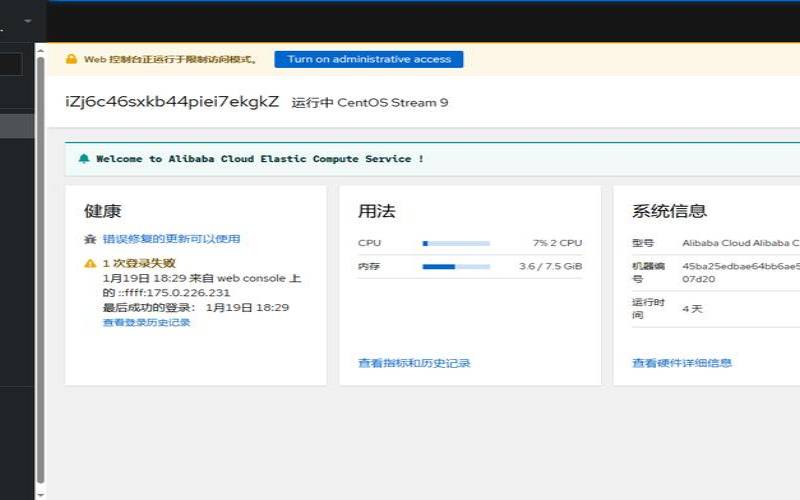Open the bug fix updates available link

tap(171, 239)
